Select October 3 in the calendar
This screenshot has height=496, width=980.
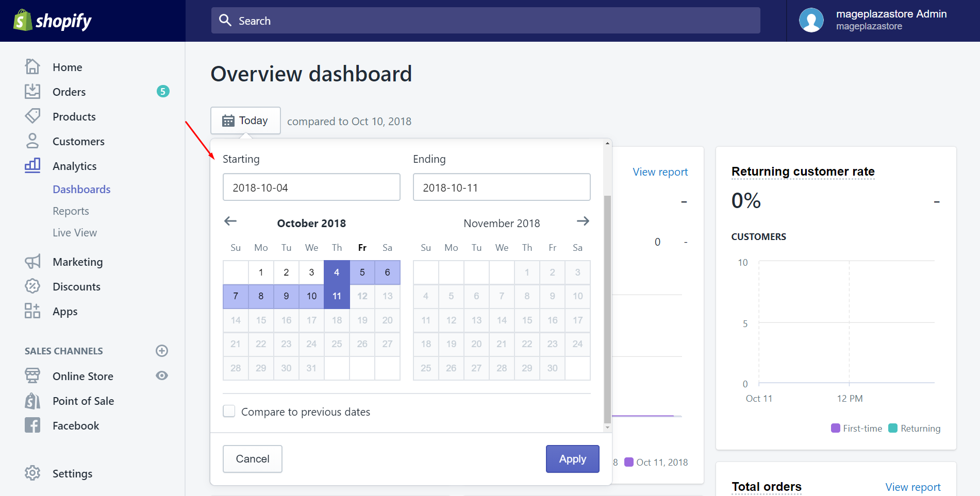pos(311,272)
